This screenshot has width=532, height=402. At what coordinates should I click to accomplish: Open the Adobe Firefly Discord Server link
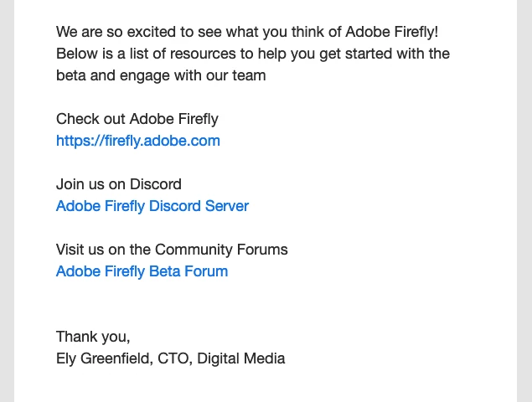tap(152, 206)
